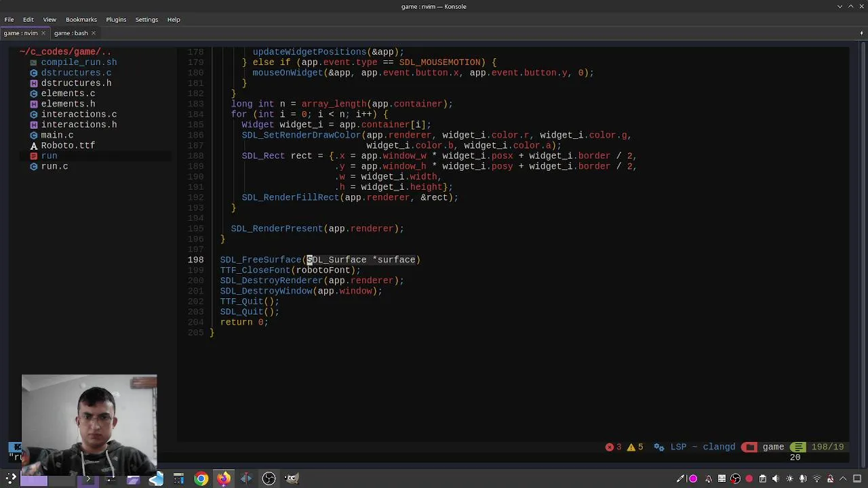Open interactions.c in file tree
The image size is (868, 488).
click(79, 115)
